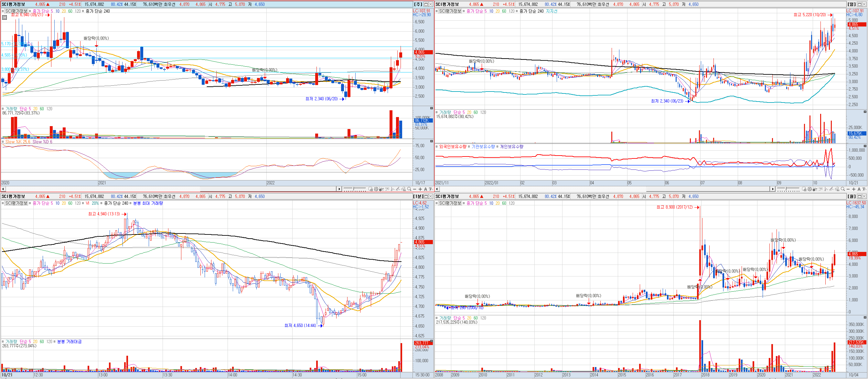Click the [일] daily period label
Image resolution: width=868 pixels, height=379 pixels.
click(851, 4)
